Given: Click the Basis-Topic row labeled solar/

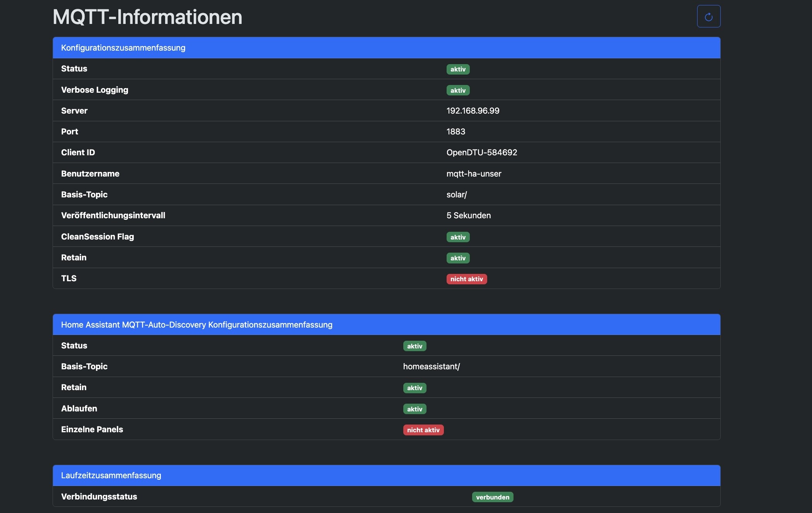Looking at the screenshot, I should pos(456,194).
